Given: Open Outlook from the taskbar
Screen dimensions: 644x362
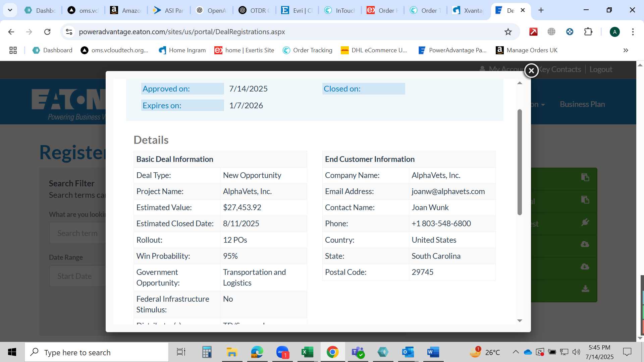Looking at the screenshot, I should coord(408,352).
